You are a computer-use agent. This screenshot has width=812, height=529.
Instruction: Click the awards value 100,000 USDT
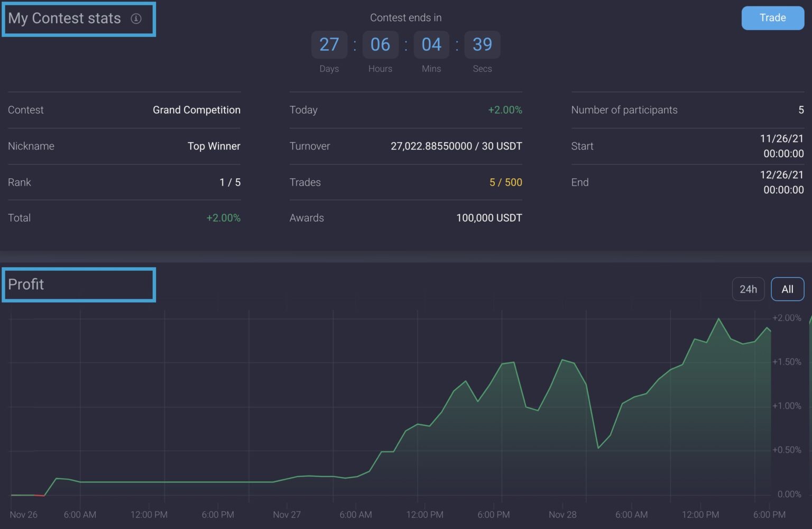coord(489,218)
